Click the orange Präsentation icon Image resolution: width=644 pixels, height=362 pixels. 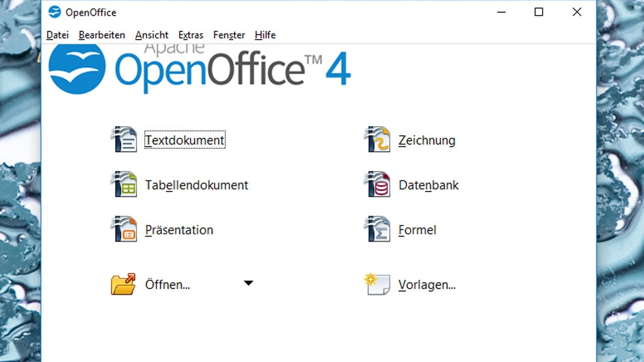pos(124,229)
